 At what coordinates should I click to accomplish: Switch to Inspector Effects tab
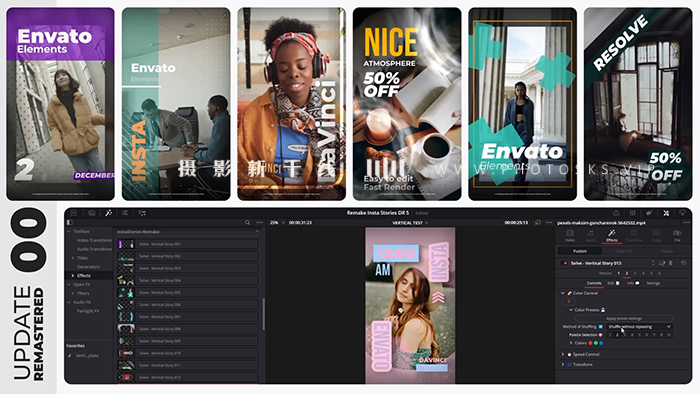612,236
